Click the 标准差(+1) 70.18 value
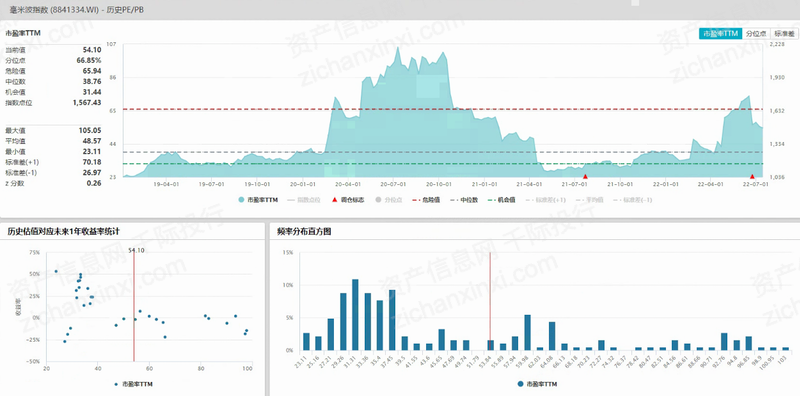The image size is (800, 396). [x=92, y=162]
